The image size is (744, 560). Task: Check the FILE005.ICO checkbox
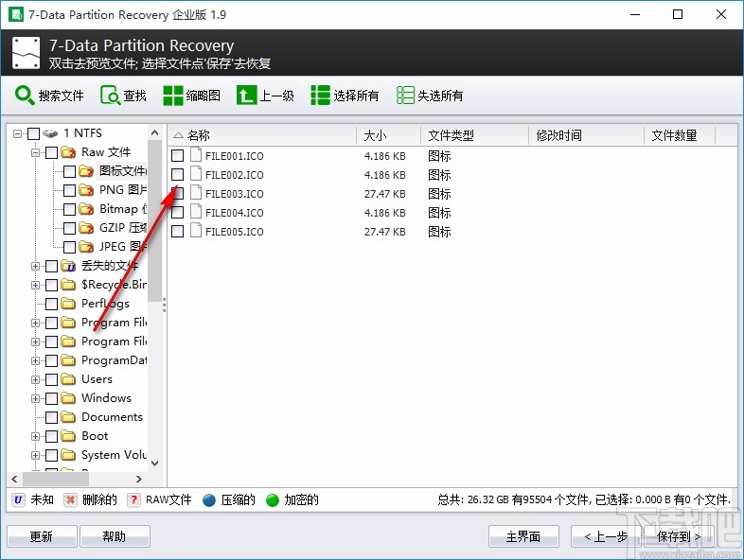coord(177,232)
